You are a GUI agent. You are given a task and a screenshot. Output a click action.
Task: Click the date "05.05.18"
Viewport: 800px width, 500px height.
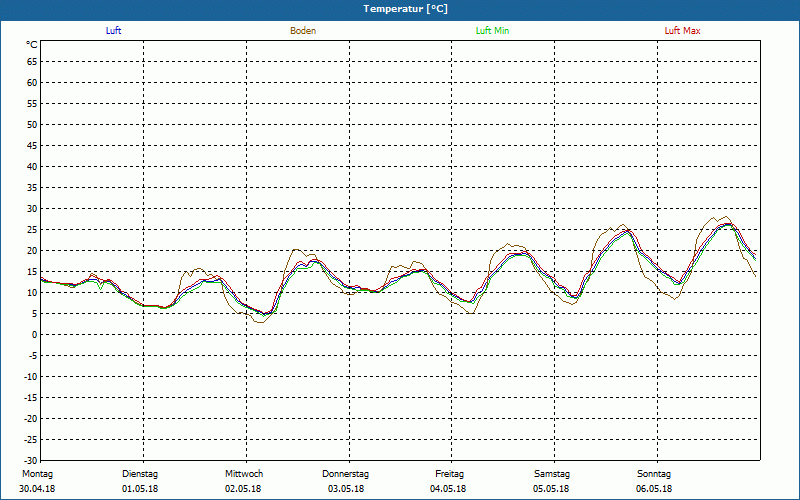click(x=551, y=489)
